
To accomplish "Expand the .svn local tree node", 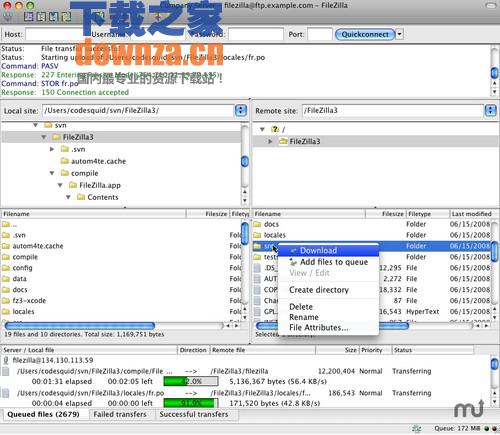I will tap(52, 149).
